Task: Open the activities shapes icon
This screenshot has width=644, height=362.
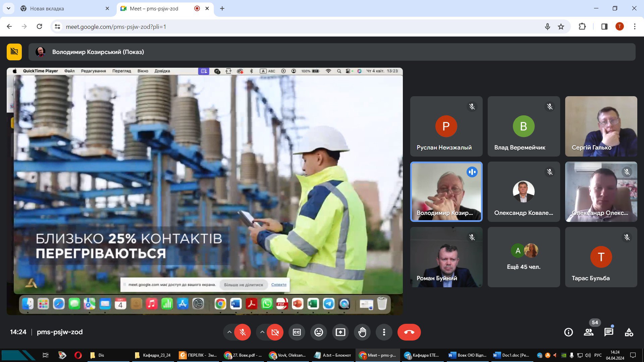Action: point(629,332)
